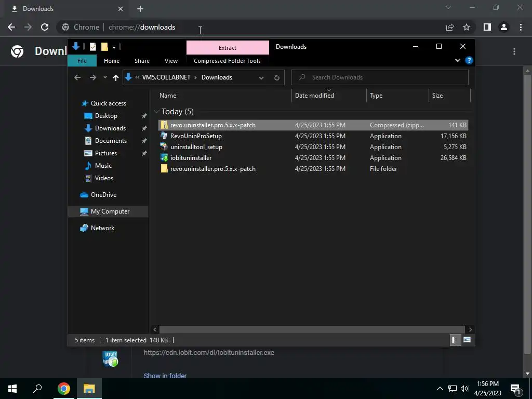Click the New folder icon in title bar
Screen dimensions: 532x399
click(104, 47)
